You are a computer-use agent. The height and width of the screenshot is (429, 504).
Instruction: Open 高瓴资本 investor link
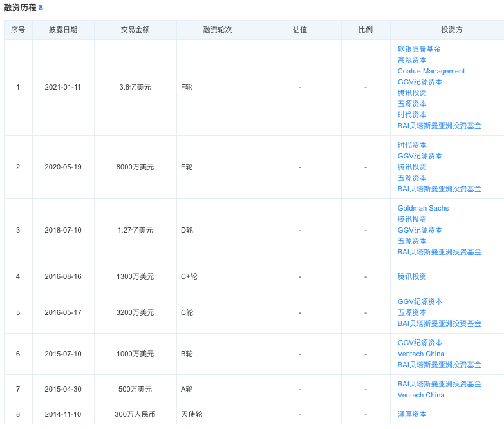(412, 60)
